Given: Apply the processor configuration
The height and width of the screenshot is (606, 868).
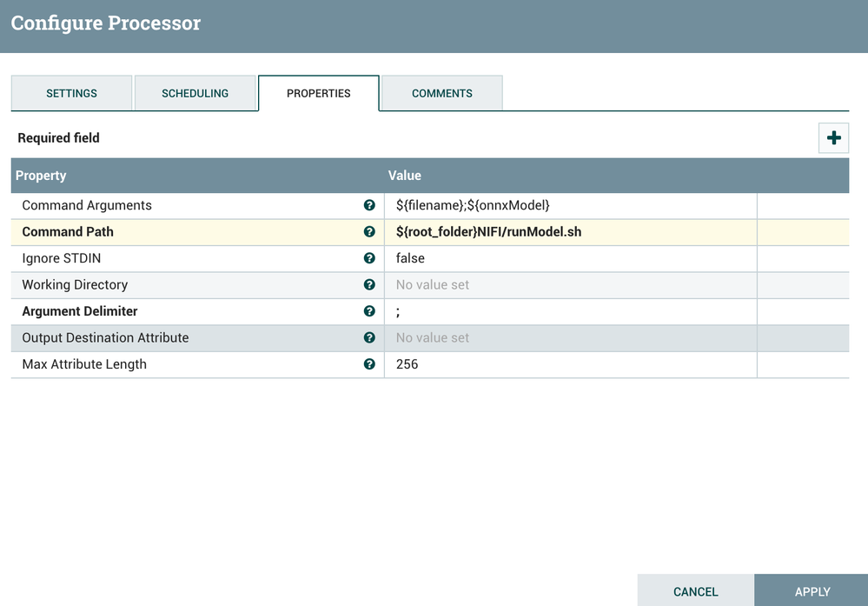Looking at the screenshot, I should pos(812,591).
